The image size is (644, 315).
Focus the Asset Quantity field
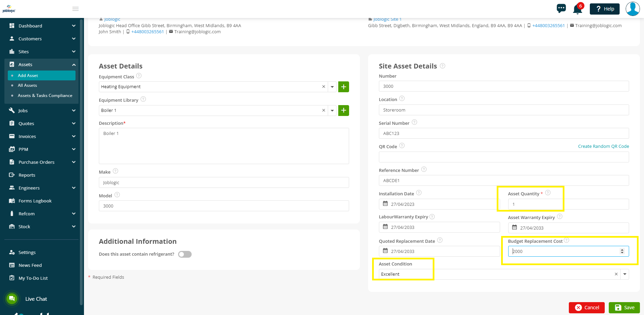pyautogui.click(x=568, y=204)
